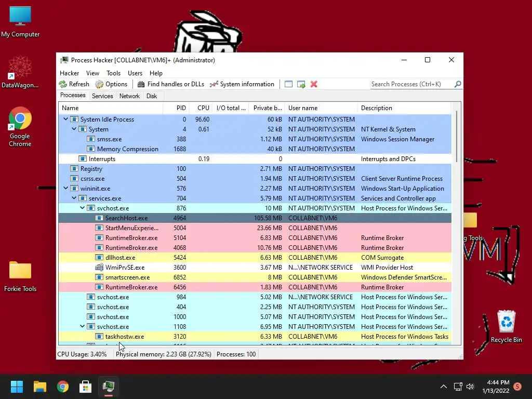Screen dimensions: 532x399
Task: Open Find handles or DLLs
Action: [x=170, y=84]
